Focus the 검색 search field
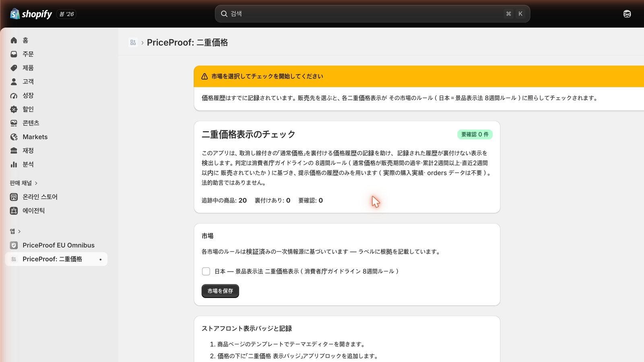 pyautogui.click(x=372, y=14)
